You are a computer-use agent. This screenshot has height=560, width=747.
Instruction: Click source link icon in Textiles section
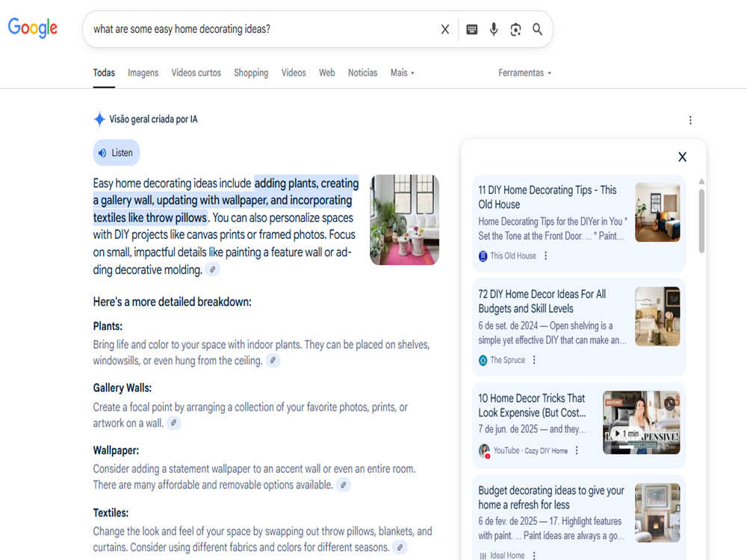tap(400, 547)
